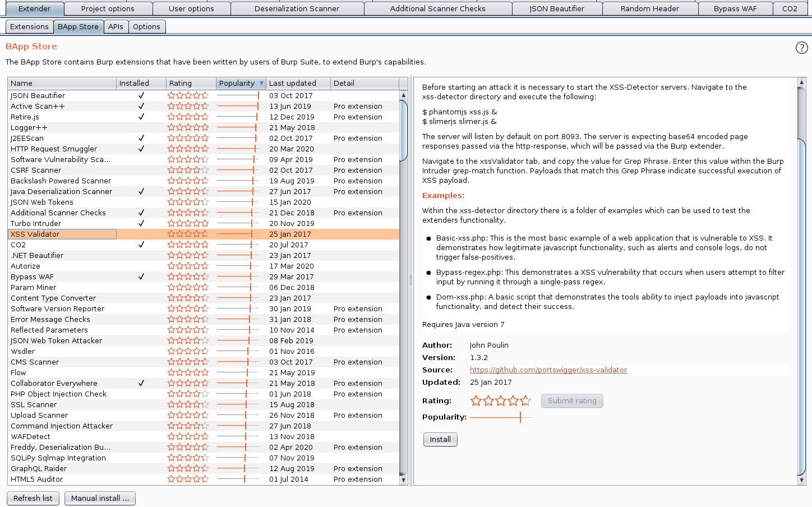Image resolution: width=812 pixels, height=507 pixels.
Task: Switch to the Project options tab
Action: pos(108,8)
